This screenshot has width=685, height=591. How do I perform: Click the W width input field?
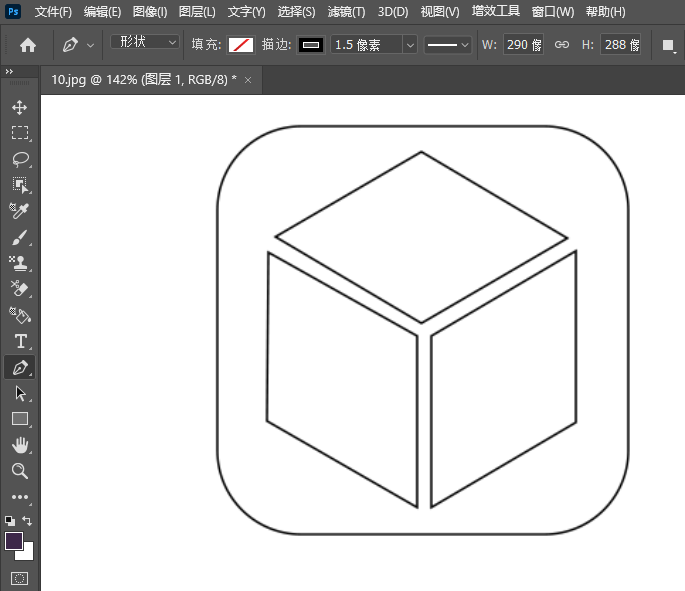tap(522, 45)
